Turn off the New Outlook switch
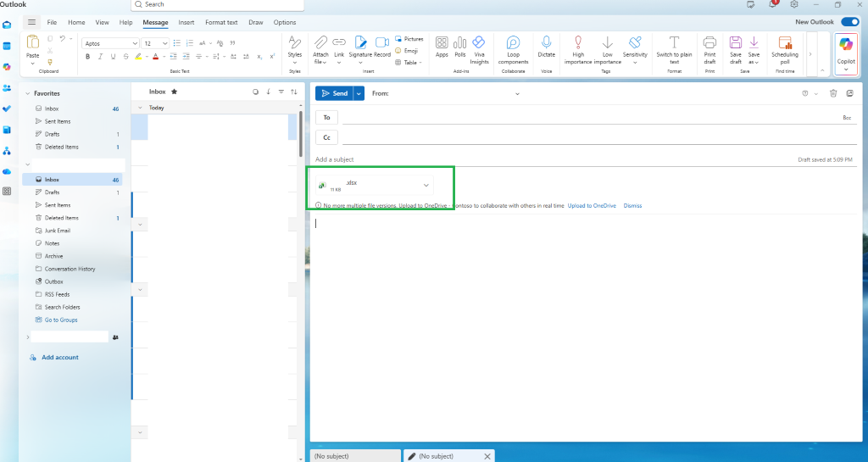 849,22
